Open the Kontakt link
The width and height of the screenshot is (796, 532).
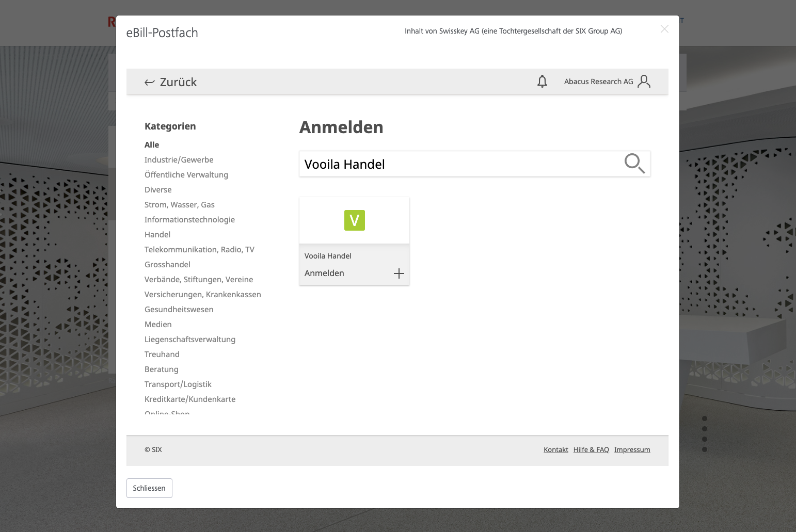(555, 449)
